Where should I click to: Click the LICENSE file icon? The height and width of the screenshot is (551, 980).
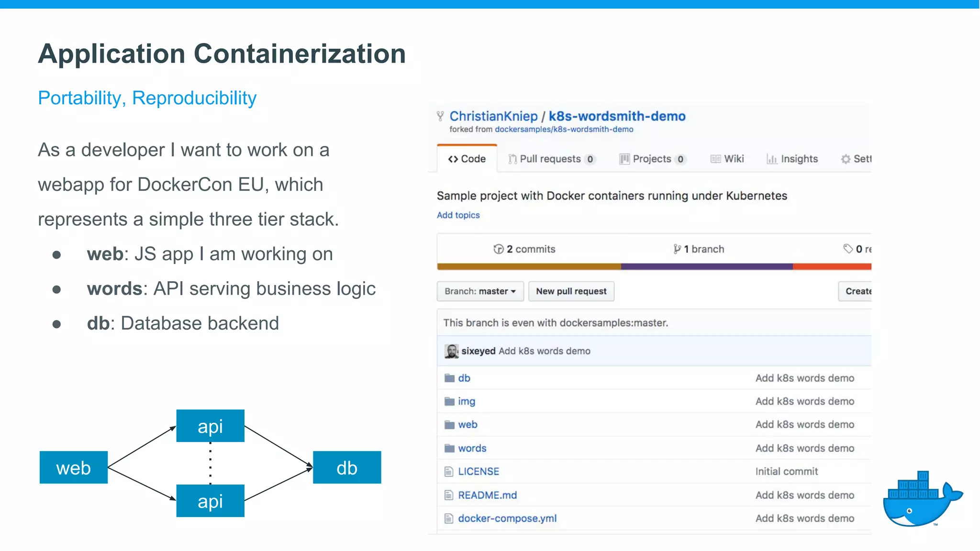click(448, 472)
